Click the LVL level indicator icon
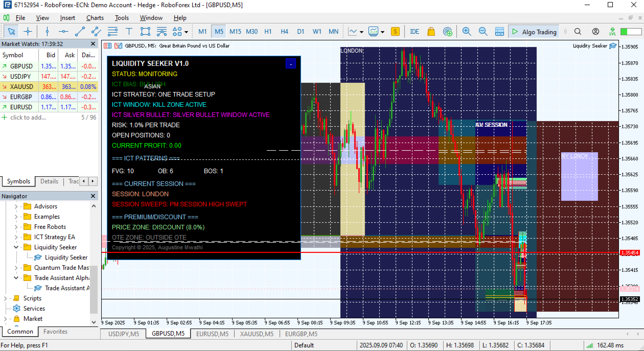This screenshot has height=351, width=644. click(x=612, y=31)
